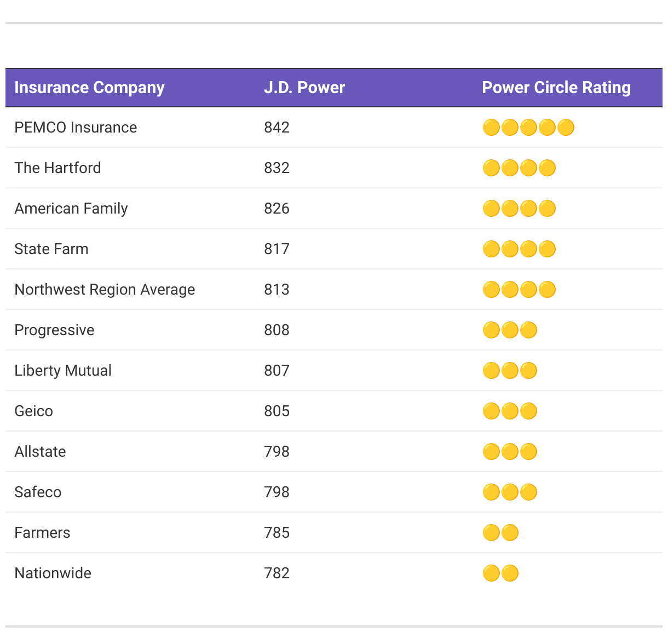Click PEMCO's score of 842
This screenshot has height=644, width=668.
point(277,128)
